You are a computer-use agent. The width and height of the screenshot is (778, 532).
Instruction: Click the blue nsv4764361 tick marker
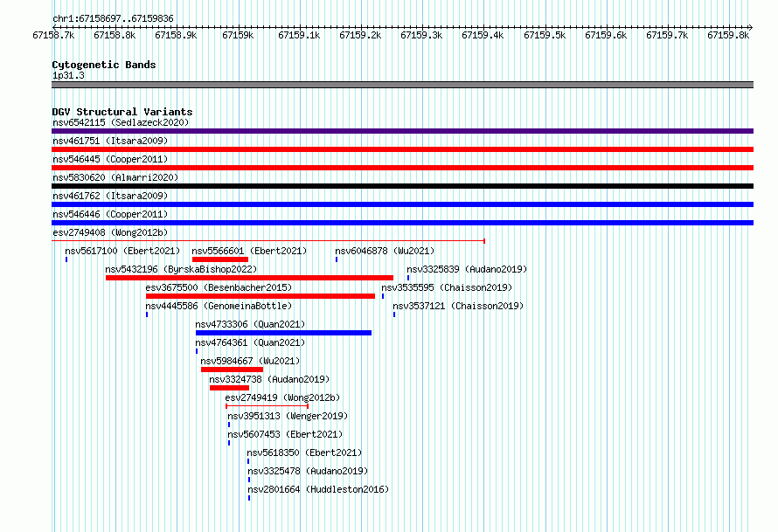(x=197, y=351)
